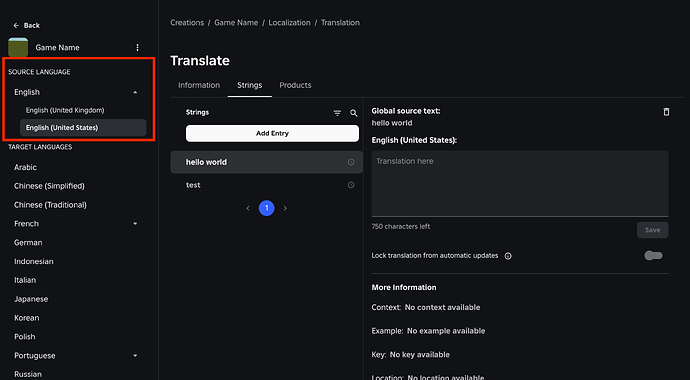Viewport: 690px width, 380px height.
Task: Open Creations breadcrumb link
Action: (187, 22)
